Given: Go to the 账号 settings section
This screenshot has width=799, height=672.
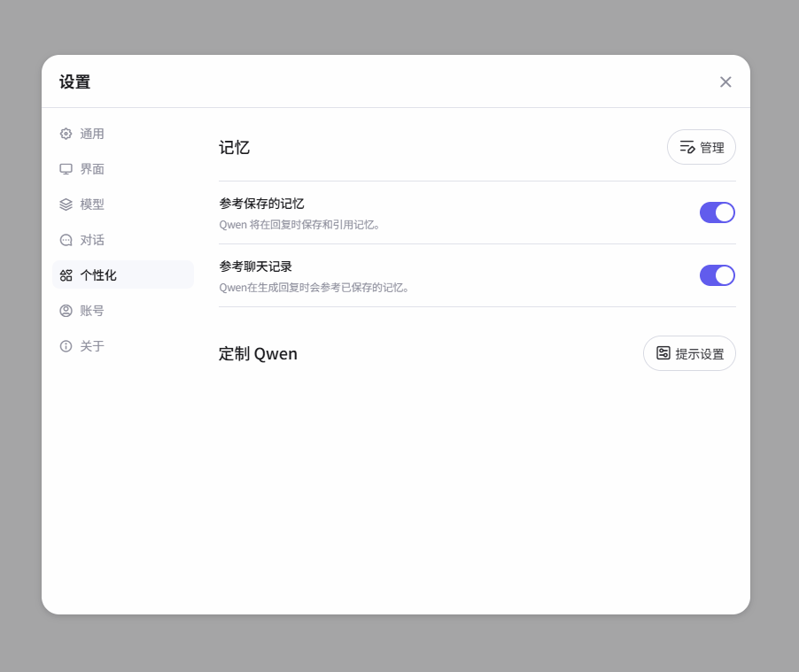Looking at the screenshot, I should tap(92, 311).
